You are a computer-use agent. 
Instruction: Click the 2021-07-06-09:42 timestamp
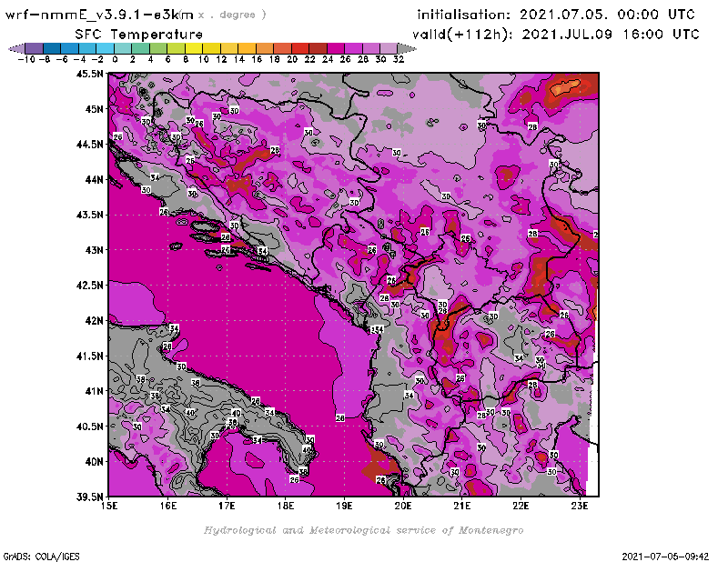[665, 557]
